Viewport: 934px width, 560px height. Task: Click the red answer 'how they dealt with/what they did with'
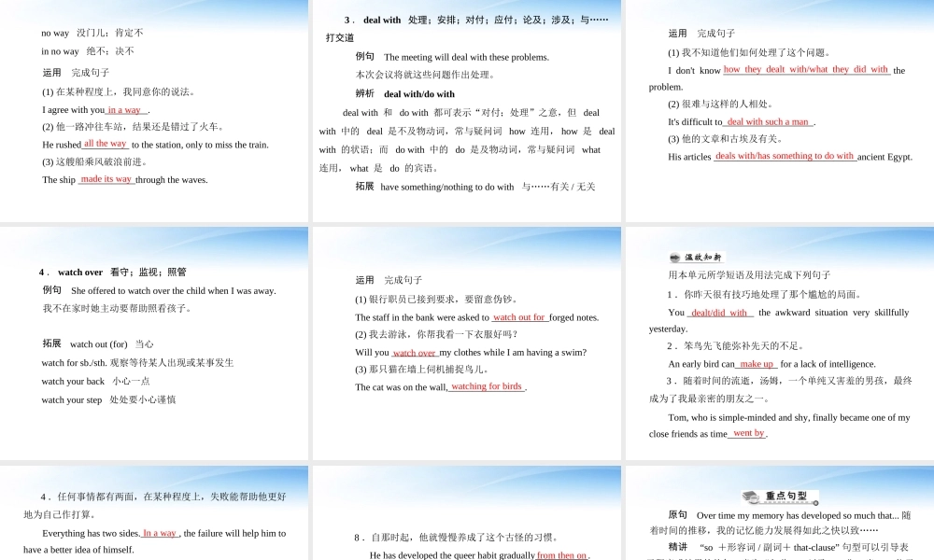(x=806, y=70)
